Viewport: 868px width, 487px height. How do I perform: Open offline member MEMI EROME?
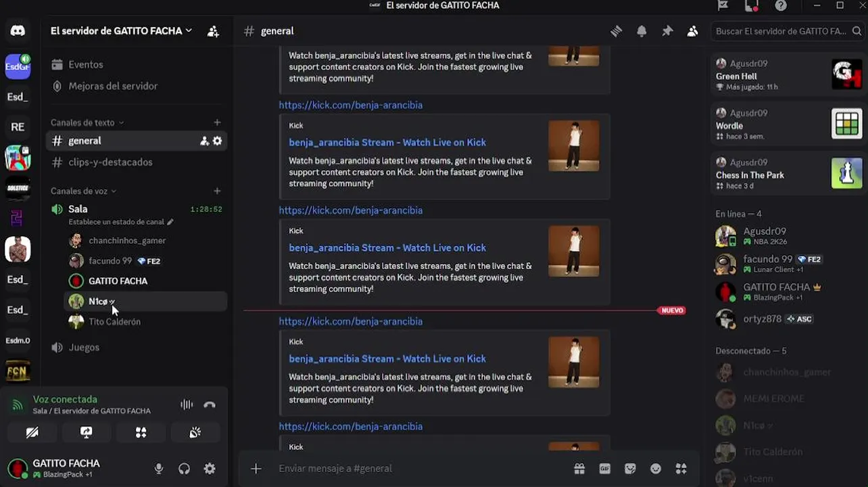[x=788, y=399]
